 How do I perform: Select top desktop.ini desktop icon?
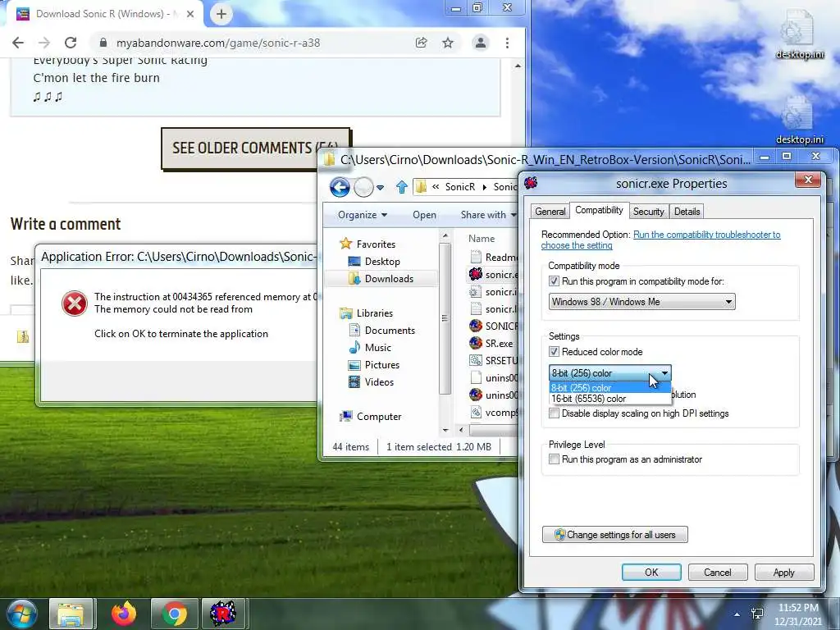pos(799,35)
